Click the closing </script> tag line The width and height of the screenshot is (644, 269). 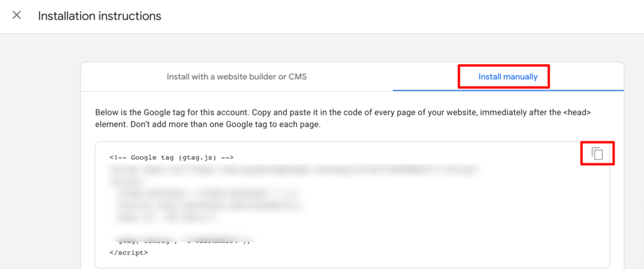pos(128,252)
